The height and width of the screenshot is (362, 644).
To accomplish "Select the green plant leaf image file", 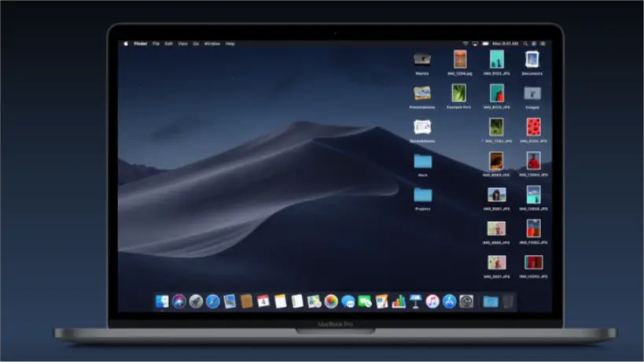I will [458, 94].
